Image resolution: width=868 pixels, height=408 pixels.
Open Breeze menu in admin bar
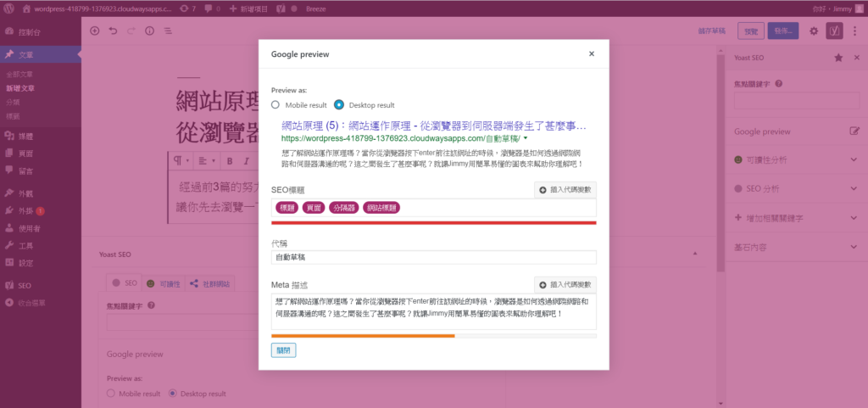(x=315, y=8)
